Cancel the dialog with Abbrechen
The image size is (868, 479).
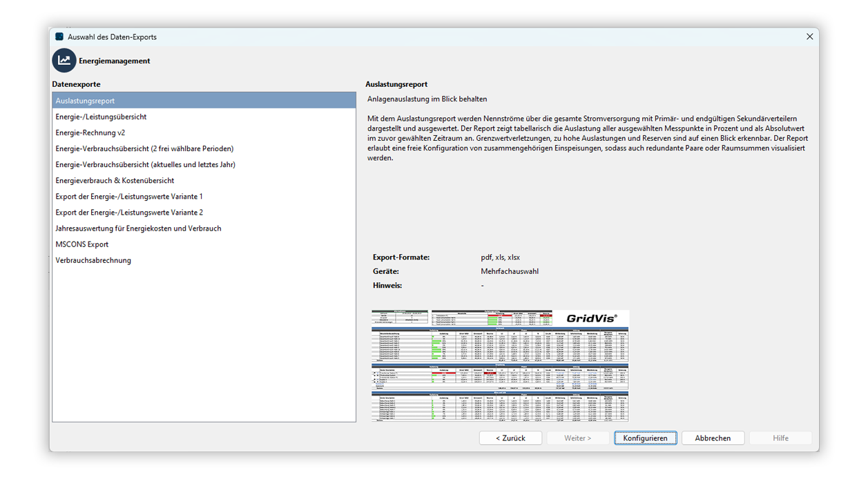(713, 438)
